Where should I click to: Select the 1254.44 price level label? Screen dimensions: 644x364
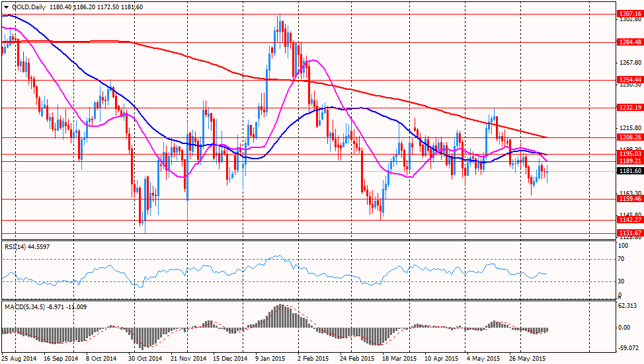pos(630,80)
